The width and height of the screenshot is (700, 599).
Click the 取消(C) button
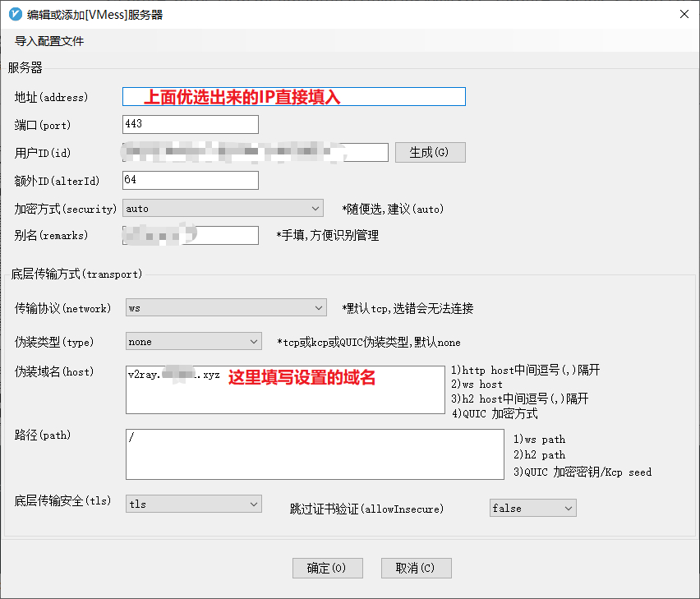click(x=416, y=568)
